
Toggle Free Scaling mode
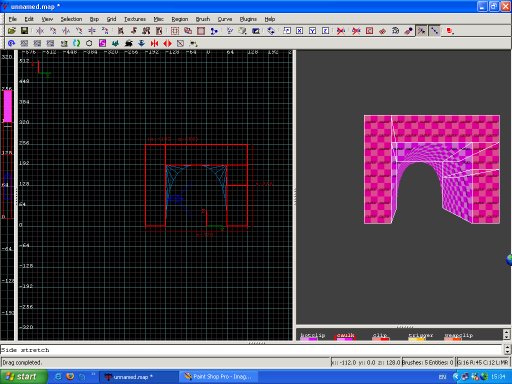[287, 31]
